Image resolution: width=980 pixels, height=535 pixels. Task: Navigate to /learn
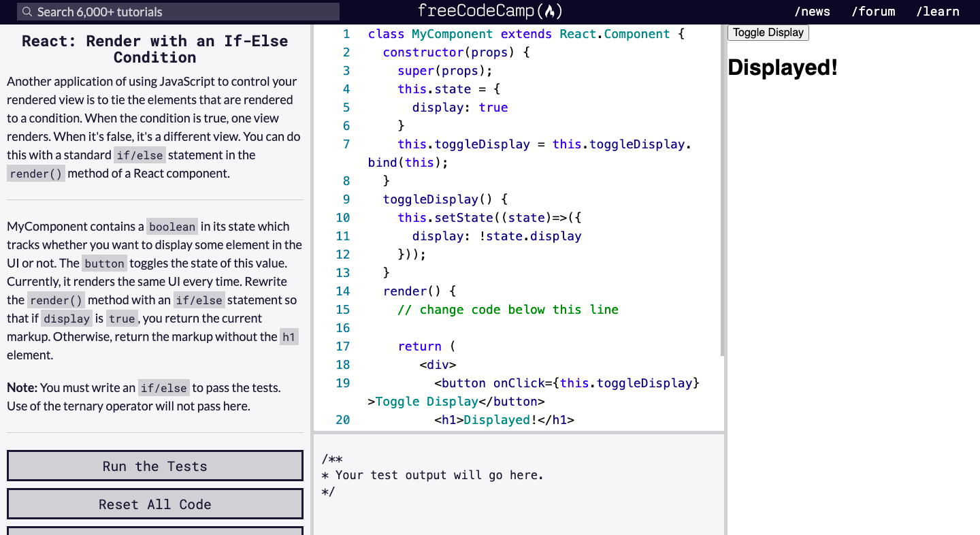[x=938, y=11]
